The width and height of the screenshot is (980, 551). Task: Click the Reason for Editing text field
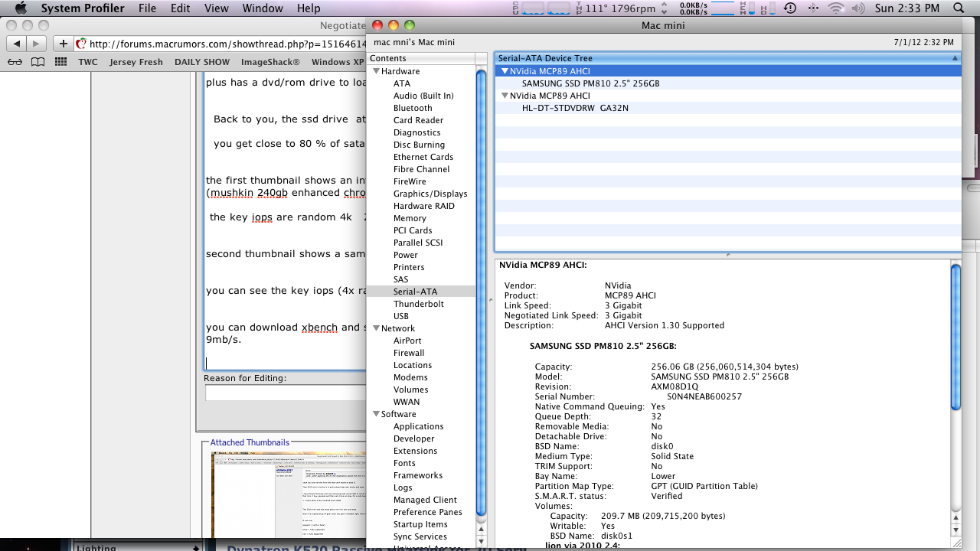(285, 393)
